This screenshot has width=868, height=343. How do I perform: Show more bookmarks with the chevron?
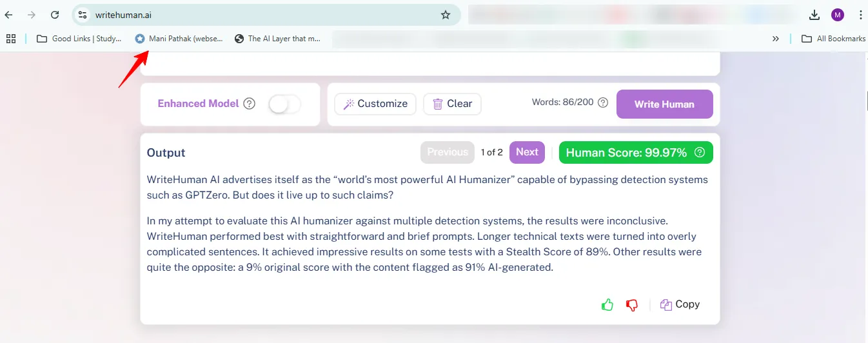(x=776, y=39)
